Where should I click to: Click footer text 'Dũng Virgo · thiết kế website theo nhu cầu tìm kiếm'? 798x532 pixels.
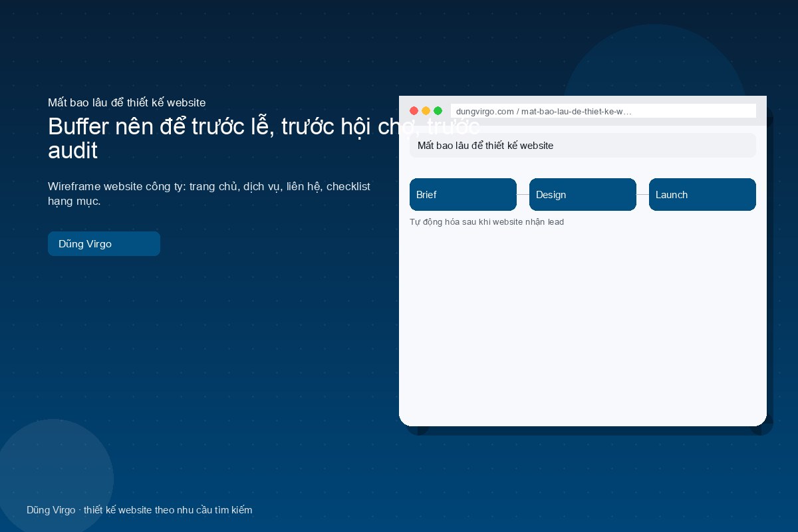click(x=139, y=510)
